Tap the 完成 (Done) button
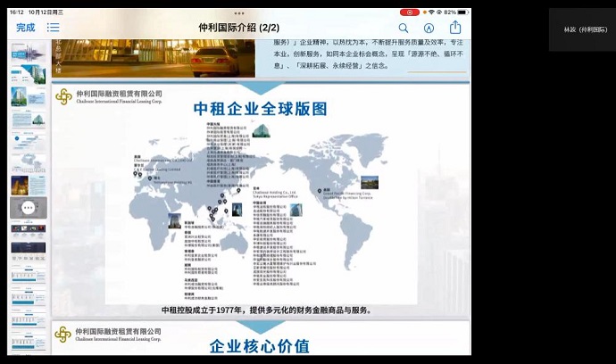Image resolution: width=616 pixels, height=364 pixels. click(25, 28)
